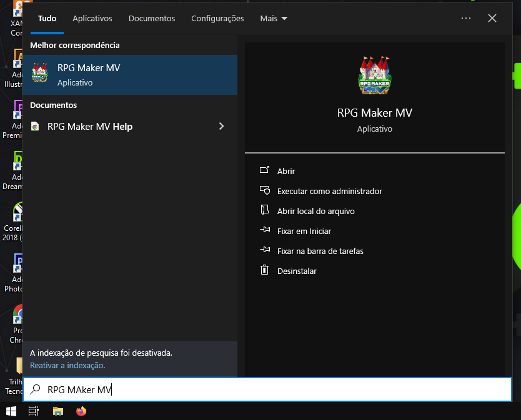
Task: Switch to the Aplicativos tab
Action: coord(92,19)
